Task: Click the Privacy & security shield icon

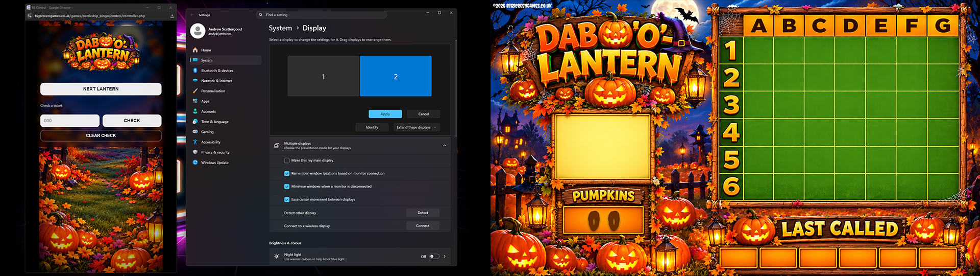Action: click(x=195, y=152)
